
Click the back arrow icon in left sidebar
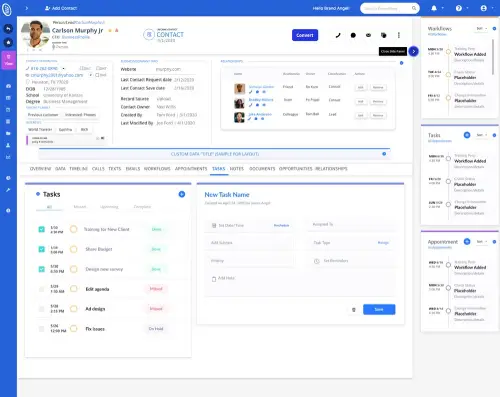(8, 29)
